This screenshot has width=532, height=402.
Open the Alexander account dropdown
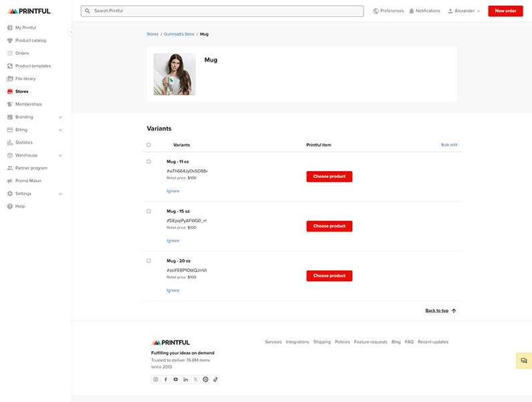pos(464,11)
